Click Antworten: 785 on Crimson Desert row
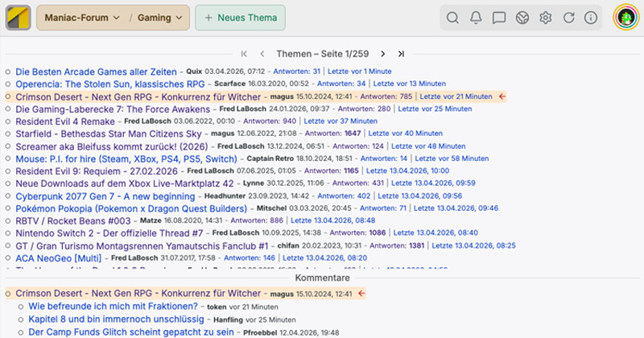 [x=386, y=97]
